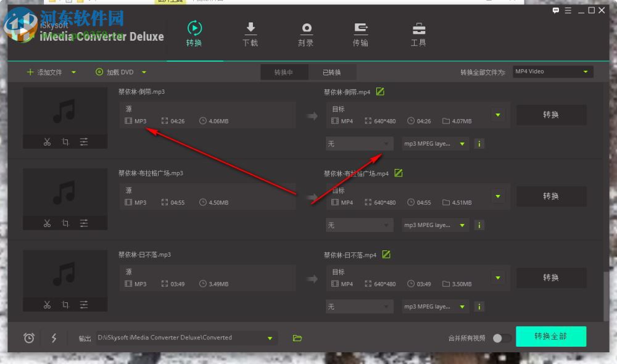The width and height of the screenshot is (617, 364).
Task: Open the scheduled conversion clock icon
Action: point(28,337)
